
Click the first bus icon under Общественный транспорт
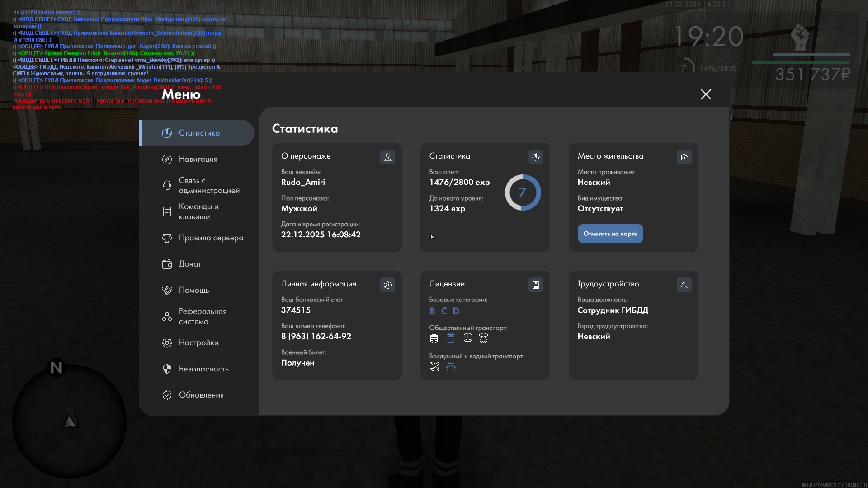click(434, 338)
